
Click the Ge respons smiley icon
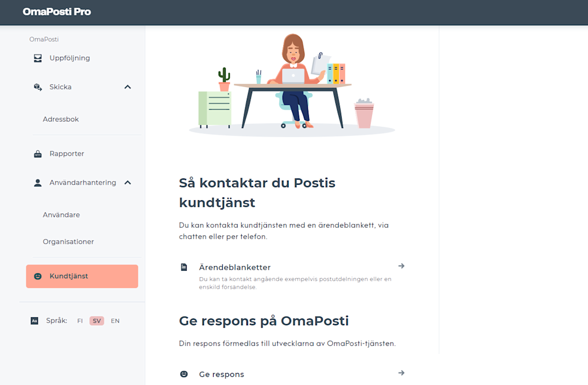click(184, 374)
